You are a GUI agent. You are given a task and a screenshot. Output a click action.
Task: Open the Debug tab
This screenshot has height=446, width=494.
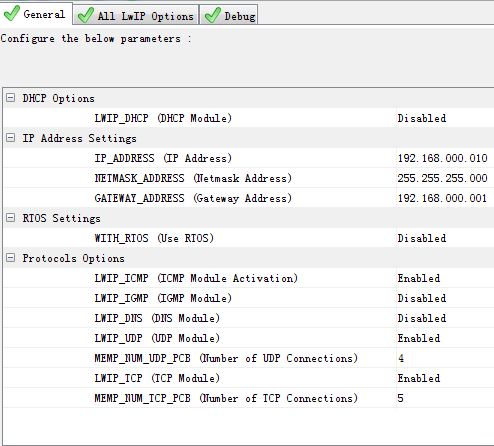229,15
